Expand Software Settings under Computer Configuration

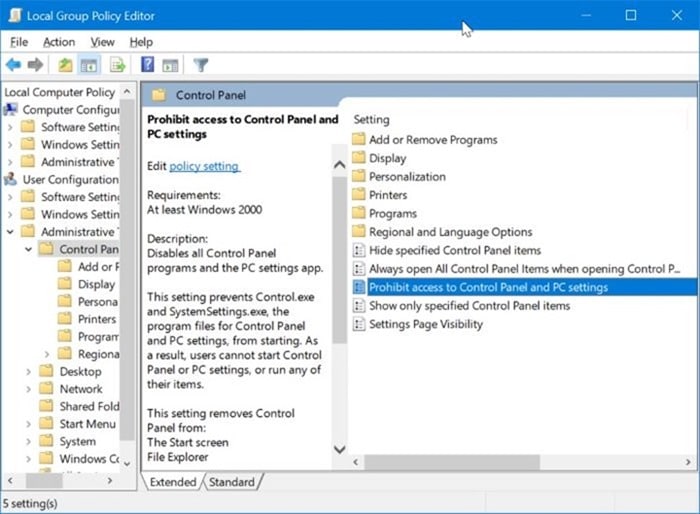click(x=10, y=127)
